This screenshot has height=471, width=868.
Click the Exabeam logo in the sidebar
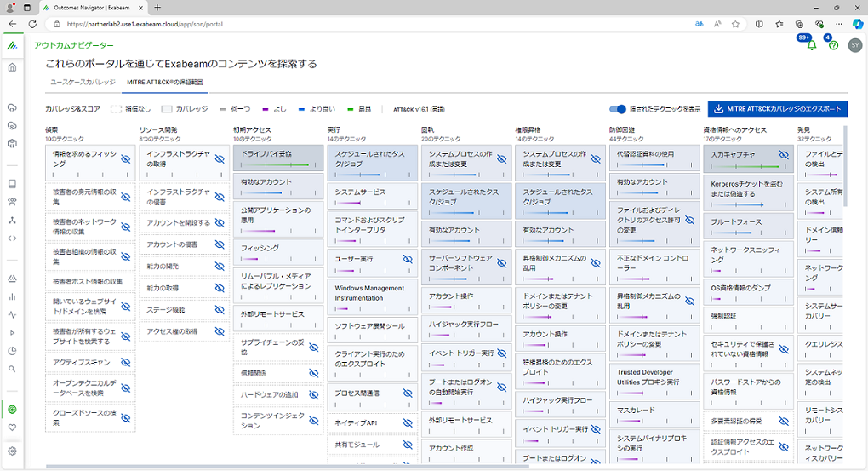coord(12,45)
